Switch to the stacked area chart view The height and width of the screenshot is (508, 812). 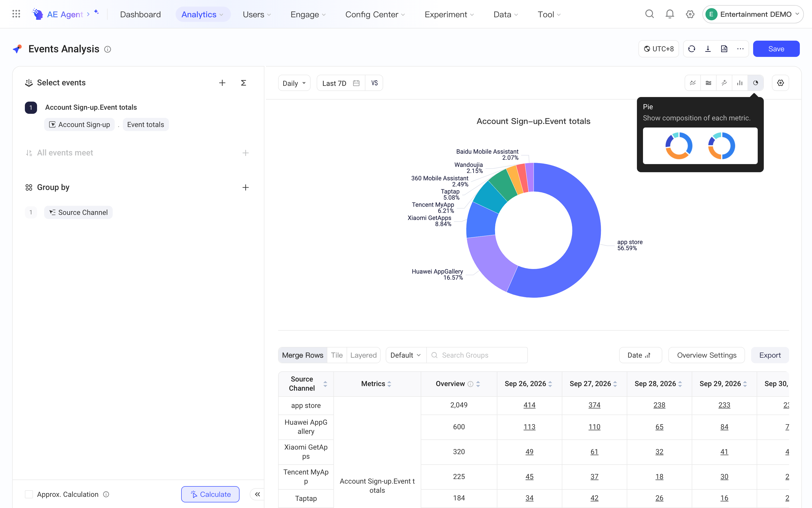click(x=708, y=83)
